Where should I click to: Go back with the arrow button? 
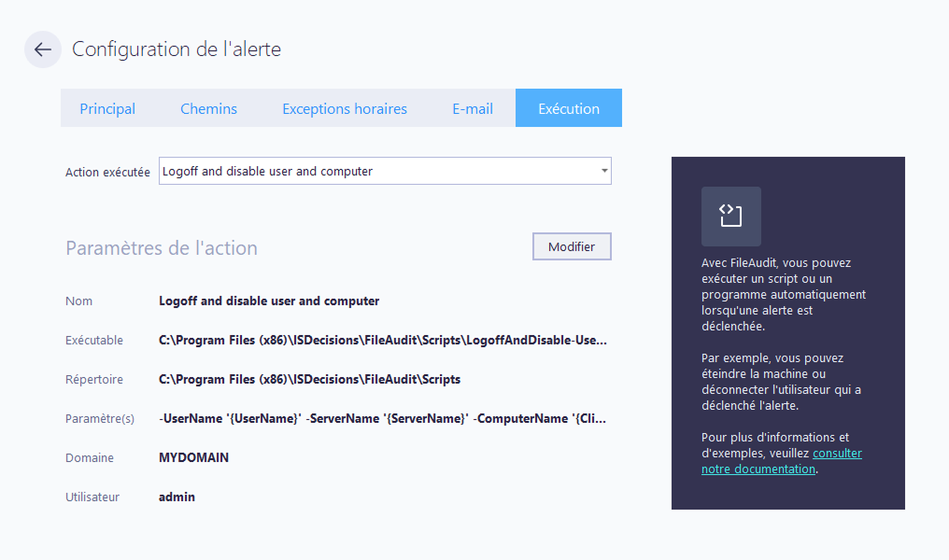tap(42, 49)
